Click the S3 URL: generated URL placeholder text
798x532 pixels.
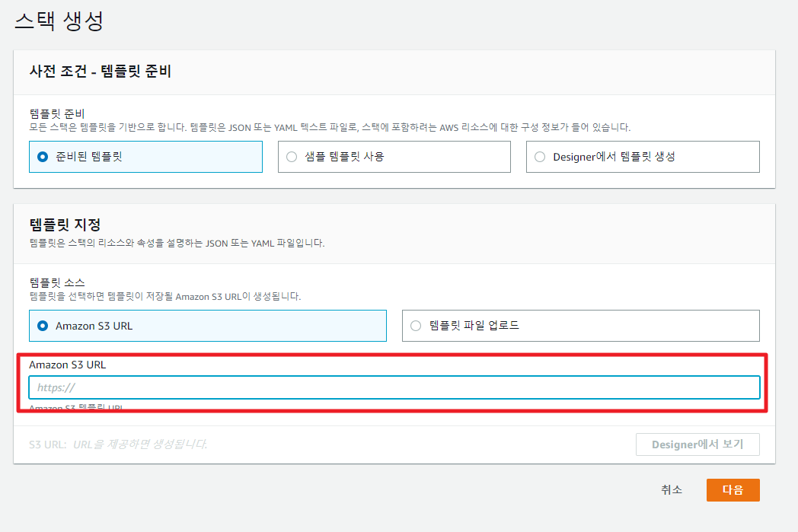pos(118,444)
